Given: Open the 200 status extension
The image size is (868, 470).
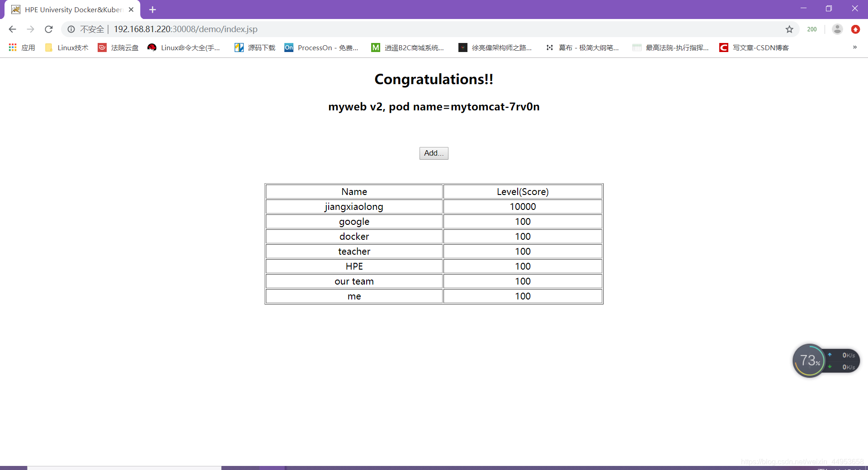Looking at the screenshot, I should pyautogui.click(x=812, y=29).
